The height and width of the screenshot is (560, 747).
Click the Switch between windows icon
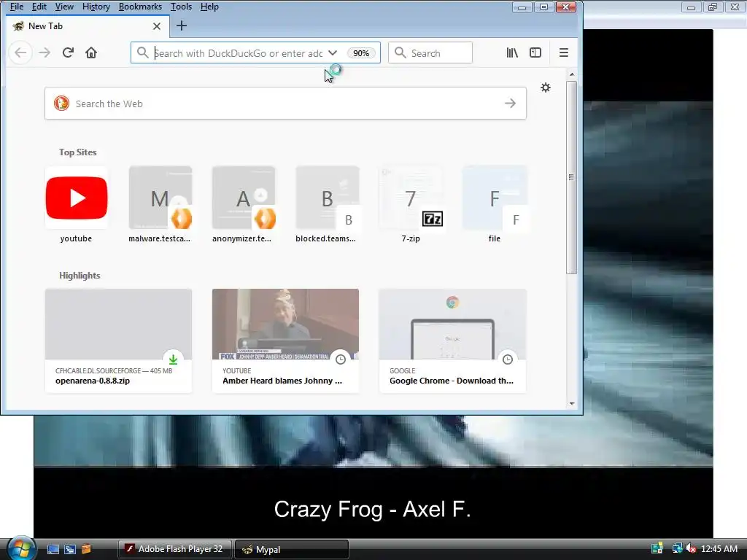pos(69,550)
